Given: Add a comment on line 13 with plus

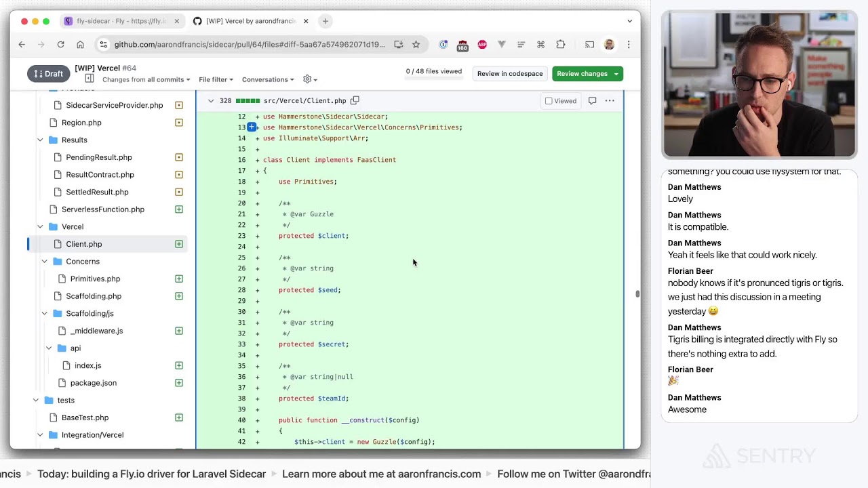Looking at the screenshot, I should [x=252, y=127].
